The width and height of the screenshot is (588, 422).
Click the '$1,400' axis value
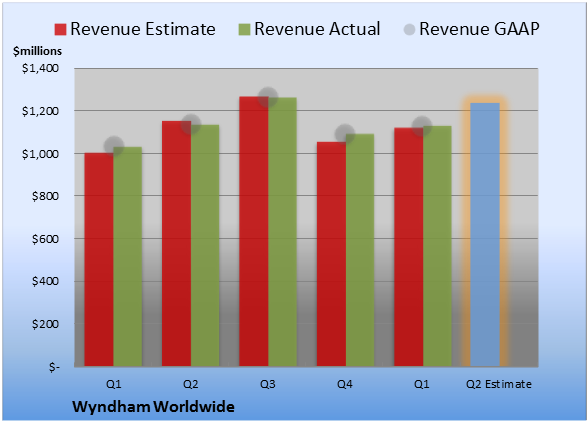point(40,68)
